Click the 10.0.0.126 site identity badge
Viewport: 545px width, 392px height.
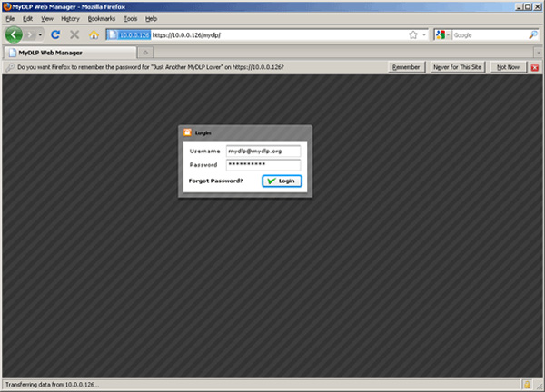click(129, 35)
